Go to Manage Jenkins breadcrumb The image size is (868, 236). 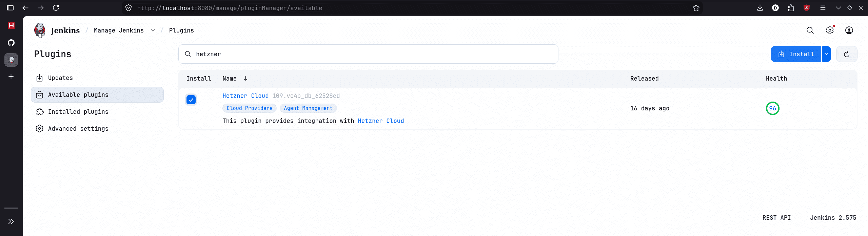point(119,30)
